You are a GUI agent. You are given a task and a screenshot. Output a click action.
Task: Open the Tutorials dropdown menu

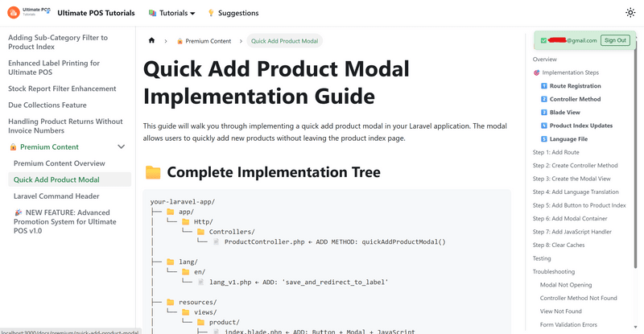[x=172, y=14]
